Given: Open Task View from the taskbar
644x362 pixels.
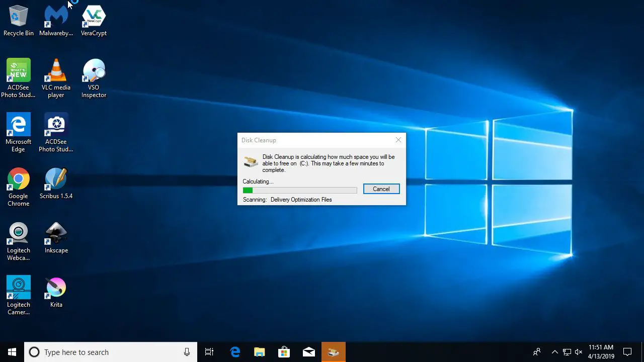Looking at the screenshot, I should 209,352.
